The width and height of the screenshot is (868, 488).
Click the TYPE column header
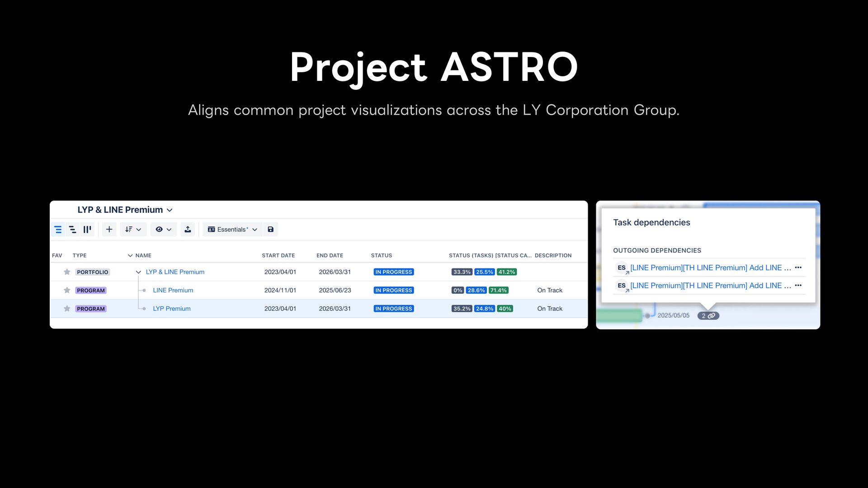(x=80, y=256)
